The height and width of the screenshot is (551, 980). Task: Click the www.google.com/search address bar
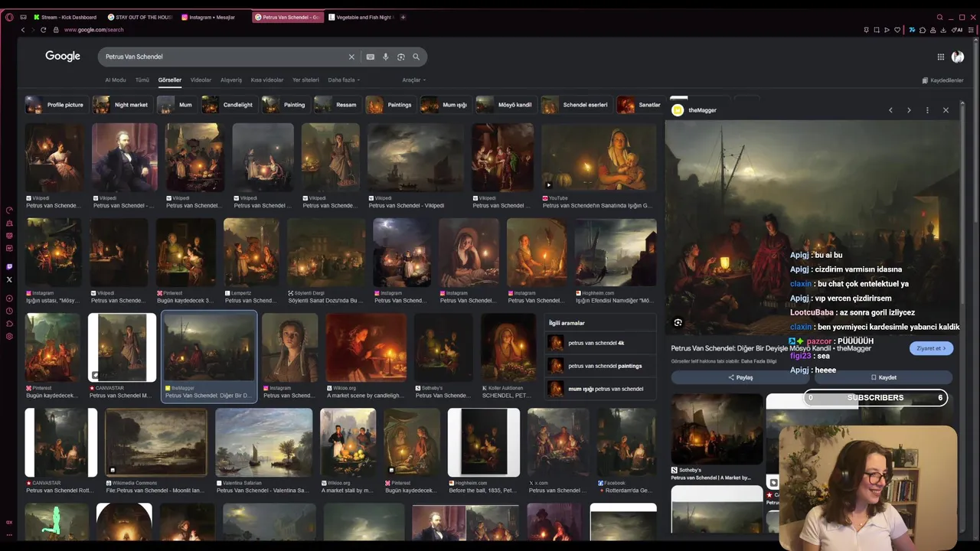pyautogui.click(x=93, y=30)
